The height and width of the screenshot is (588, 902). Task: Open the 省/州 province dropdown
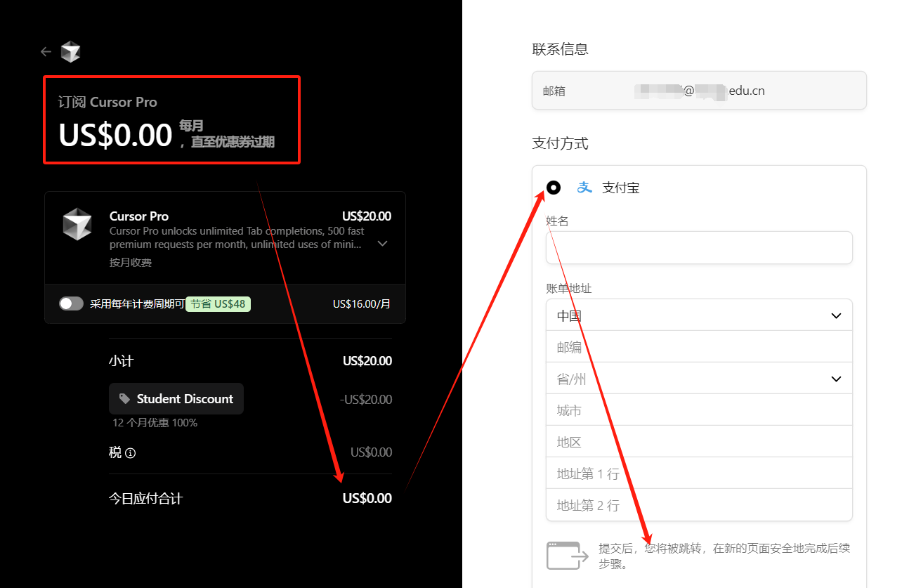(699, 378)
